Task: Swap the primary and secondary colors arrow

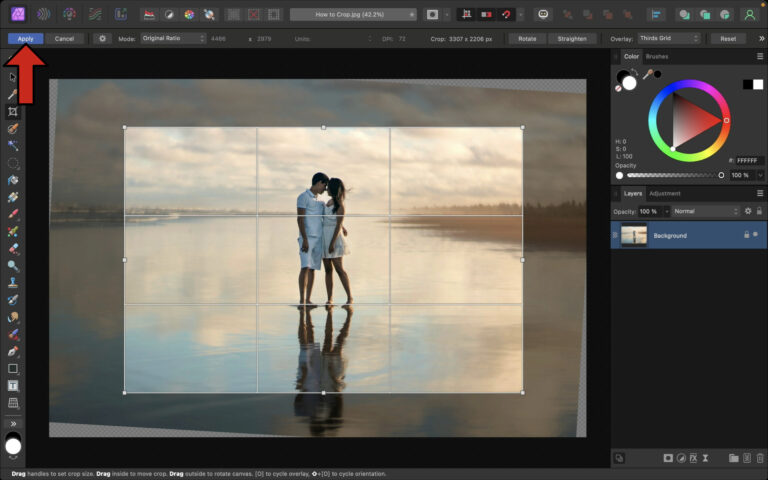Action: tap(635, 72)
